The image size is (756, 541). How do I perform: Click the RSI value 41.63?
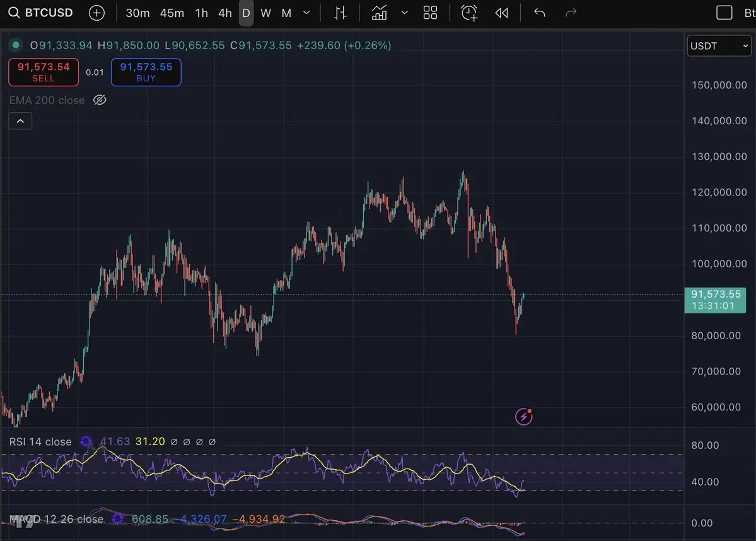point(115,441)
